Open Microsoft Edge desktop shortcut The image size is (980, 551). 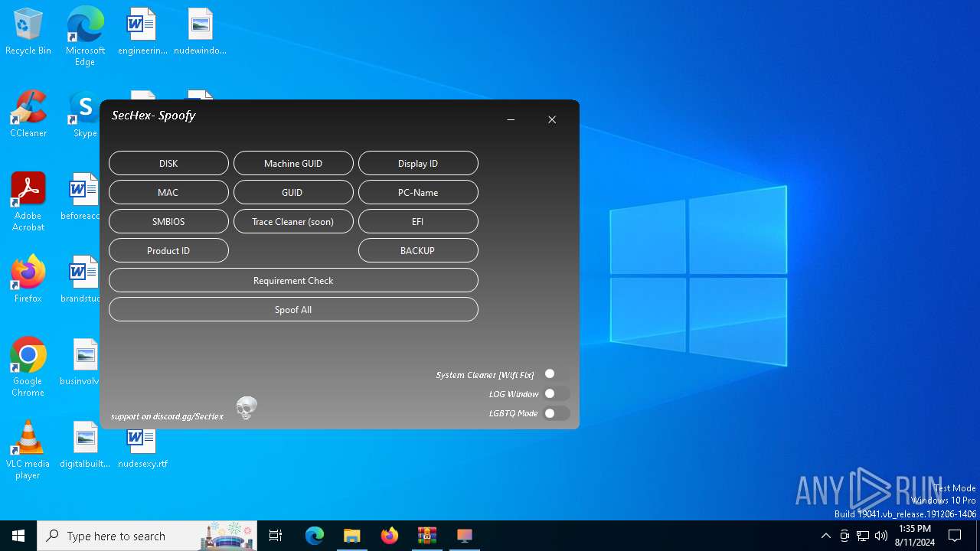[x=85, y=37]
